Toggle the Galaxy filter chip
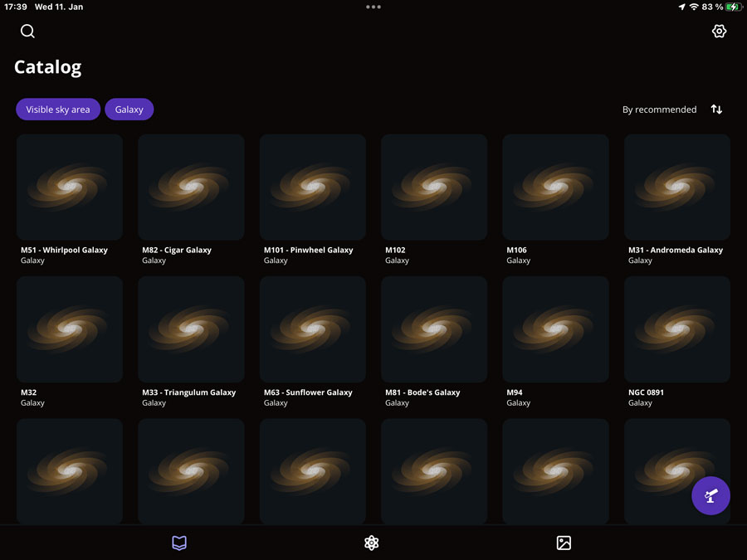This screenshot has height=560, width=747. (129, 110)
